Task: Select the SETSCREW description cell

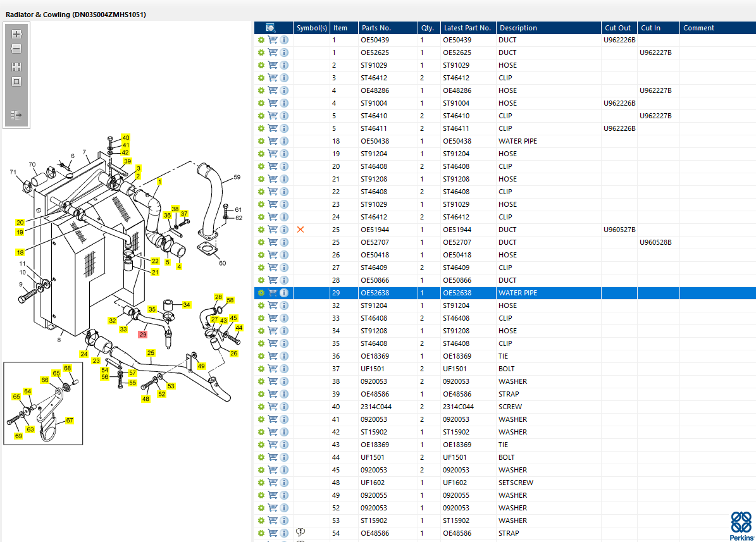Action: point(516,482)
